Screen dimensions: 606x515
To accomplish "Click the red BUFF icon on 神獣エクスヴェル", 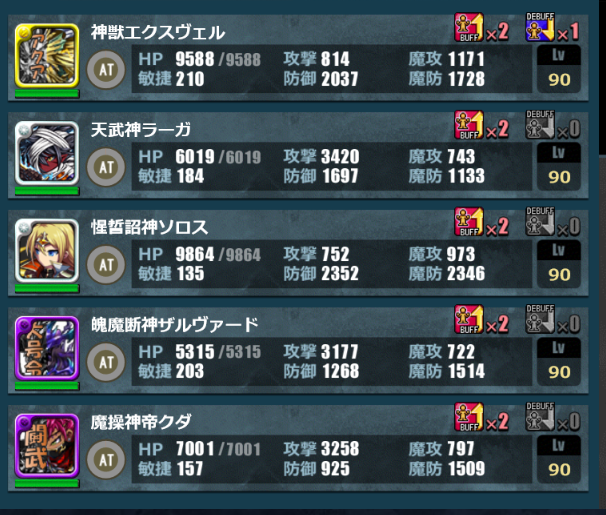I will [x=469, y=27].
